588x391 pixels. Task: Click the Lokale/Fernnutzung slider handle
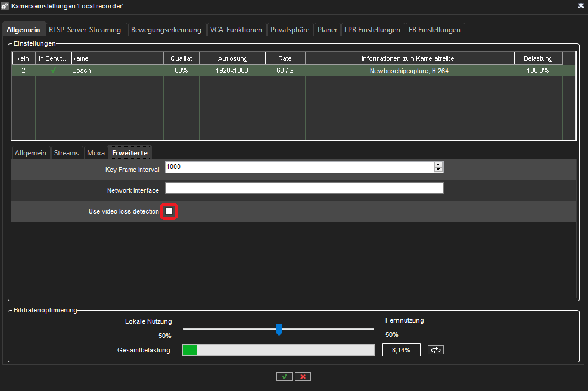pyautogui.click(x=279, y=329)
